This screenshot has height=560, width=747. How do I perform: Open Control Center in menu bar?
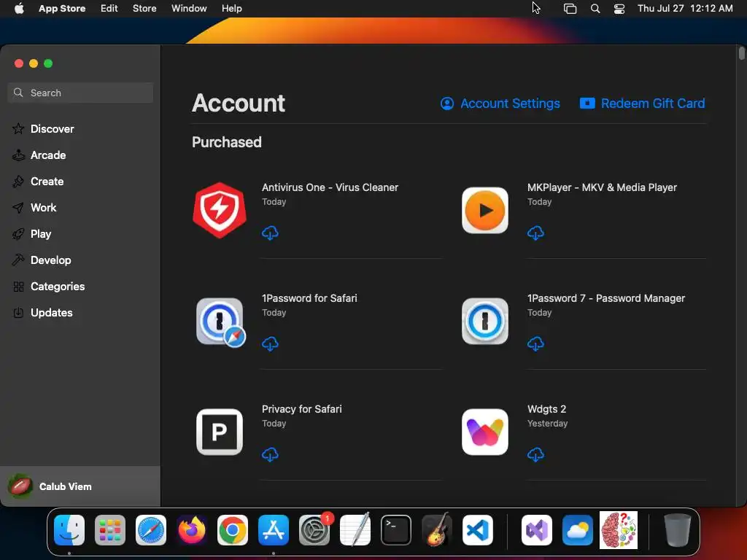[619, 8]
